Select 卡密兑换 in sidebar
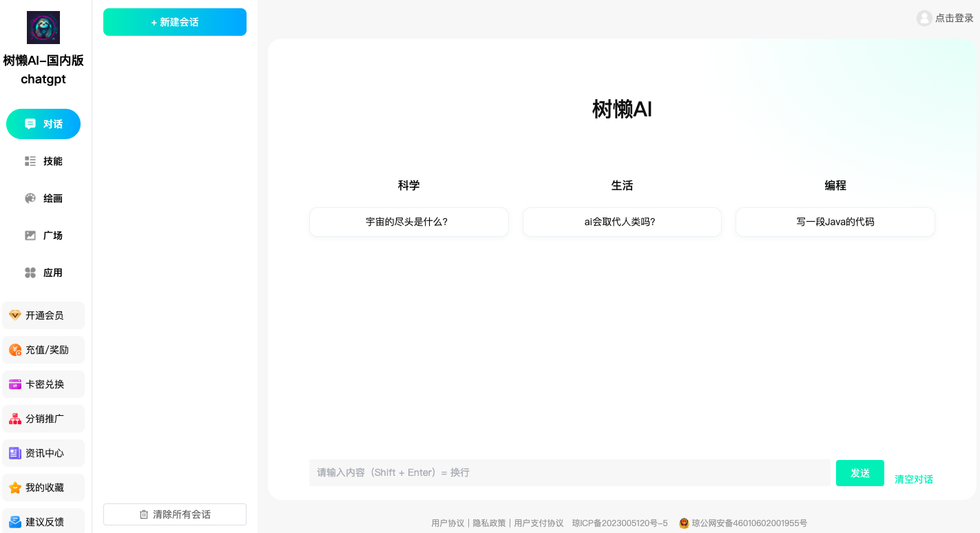Screen dimensions: 980x533 coord(43,384)
